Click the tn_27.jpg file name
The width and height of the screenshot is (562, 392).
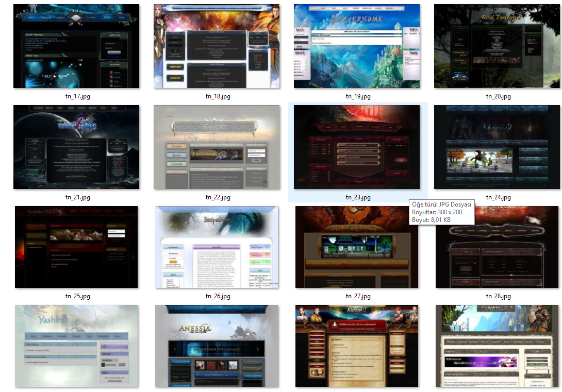(358, 296)
